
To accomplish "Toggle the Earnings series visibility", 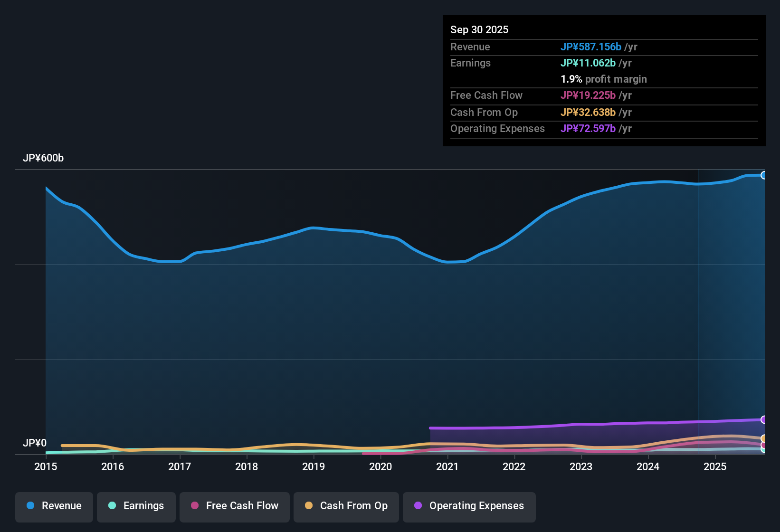I will (x=136, y=506).
